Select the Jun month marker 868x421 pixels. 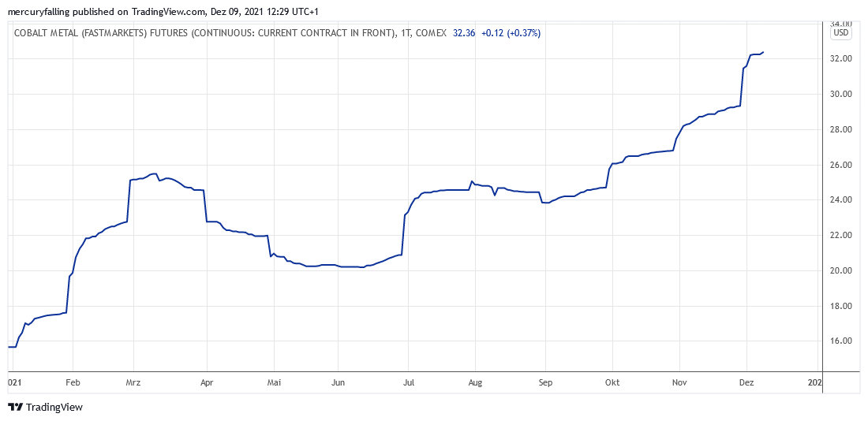click(336, 382)
